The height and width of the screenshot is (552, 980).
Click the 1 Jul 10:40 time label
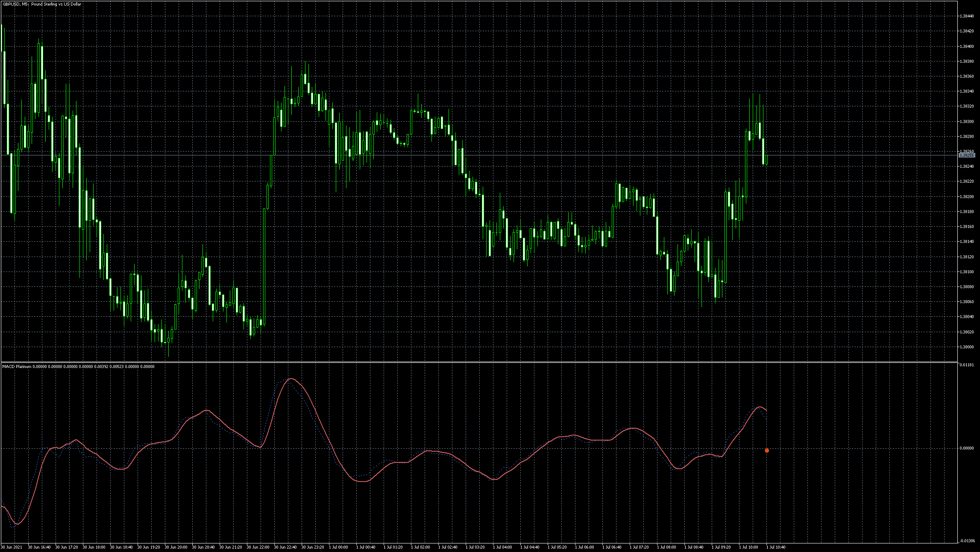point(776,547)
